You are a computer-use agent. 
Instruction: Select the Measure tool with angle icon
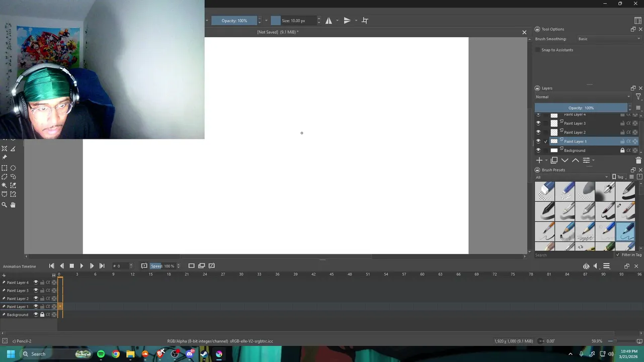13,149
